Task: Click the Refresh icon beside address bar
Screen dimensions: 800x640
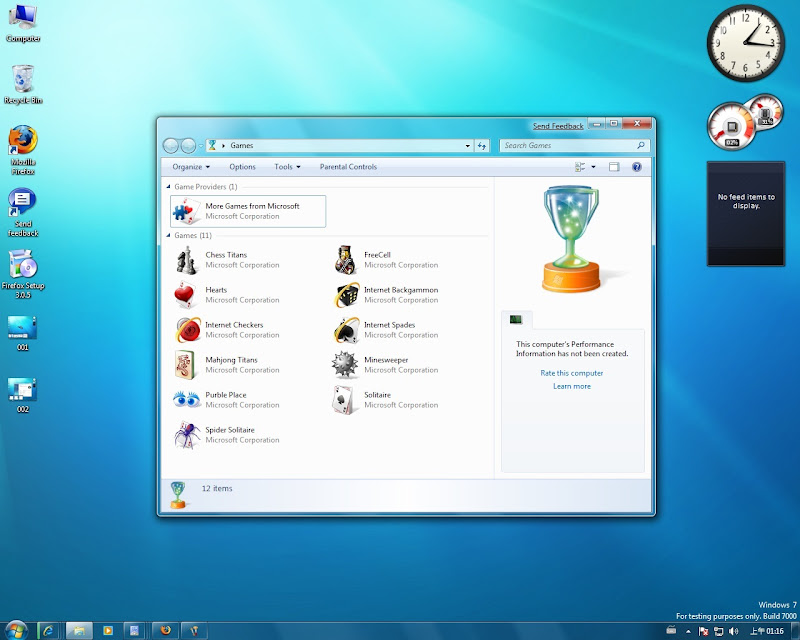Action: [x=482, y=145]
